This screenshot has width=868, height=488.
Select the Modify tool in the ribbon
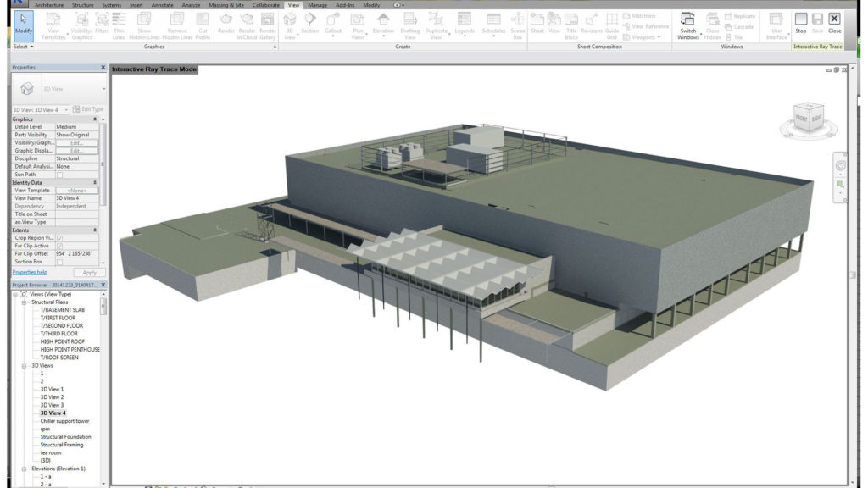click(24, 23)
